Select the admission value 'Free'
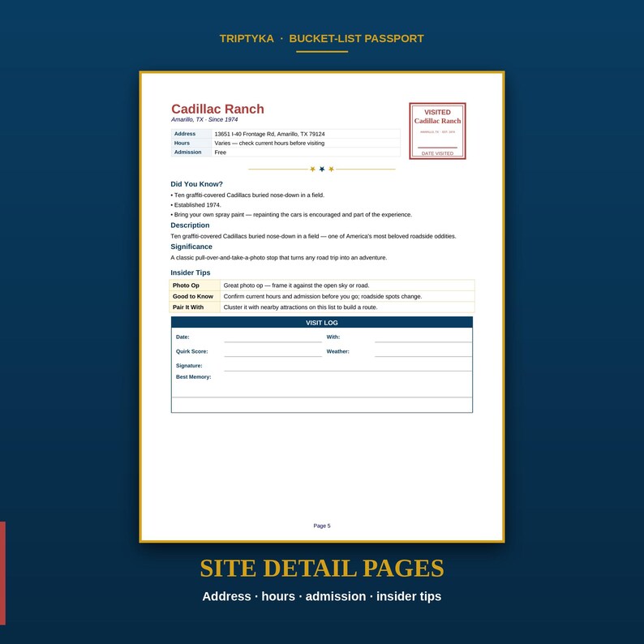The image size is (644, 644). (x=220, y=152)
